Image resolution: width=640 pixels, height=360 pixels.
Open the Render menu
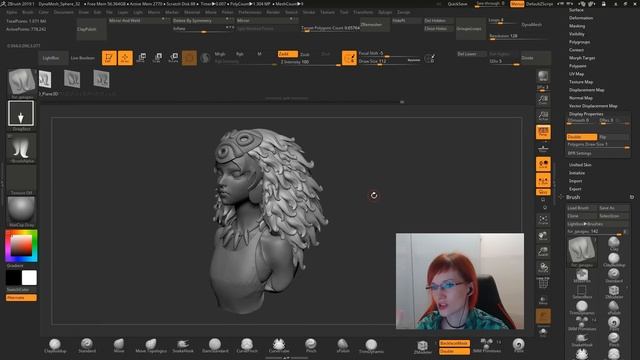click(273, 12)
